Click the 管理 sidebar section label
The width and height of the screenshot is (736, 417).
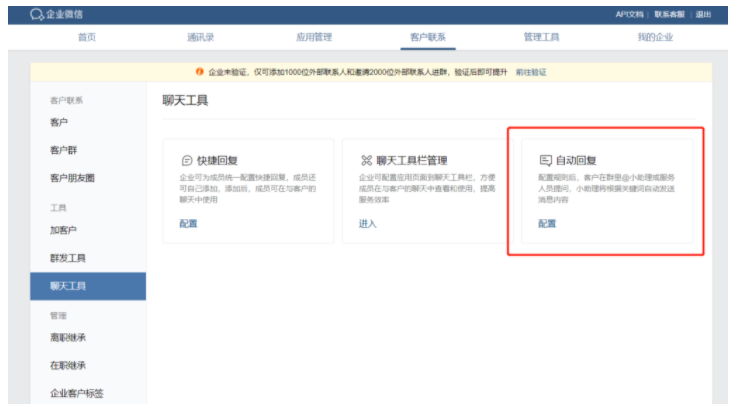tap(58, 316)
